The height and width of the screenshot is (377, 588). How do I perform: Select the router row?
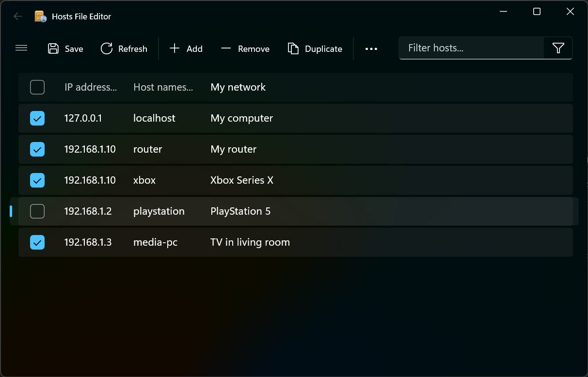(296, 149)
